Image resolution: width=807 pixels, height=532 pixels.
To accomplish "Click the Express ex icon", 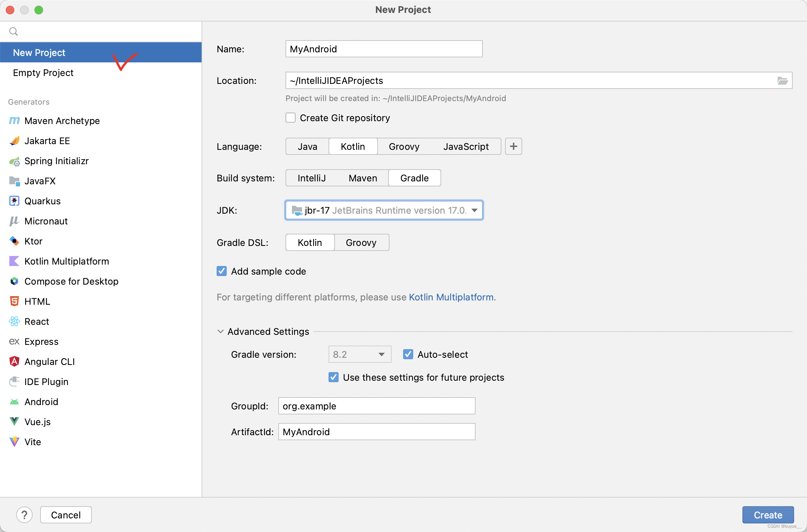I will 14,342.
